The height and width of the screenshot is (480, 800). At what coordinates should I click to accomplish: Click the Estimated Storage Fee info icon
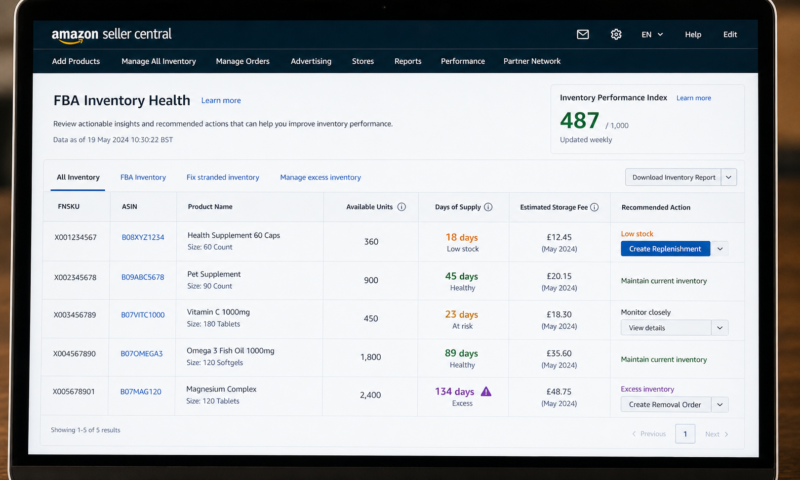(594, 207)
